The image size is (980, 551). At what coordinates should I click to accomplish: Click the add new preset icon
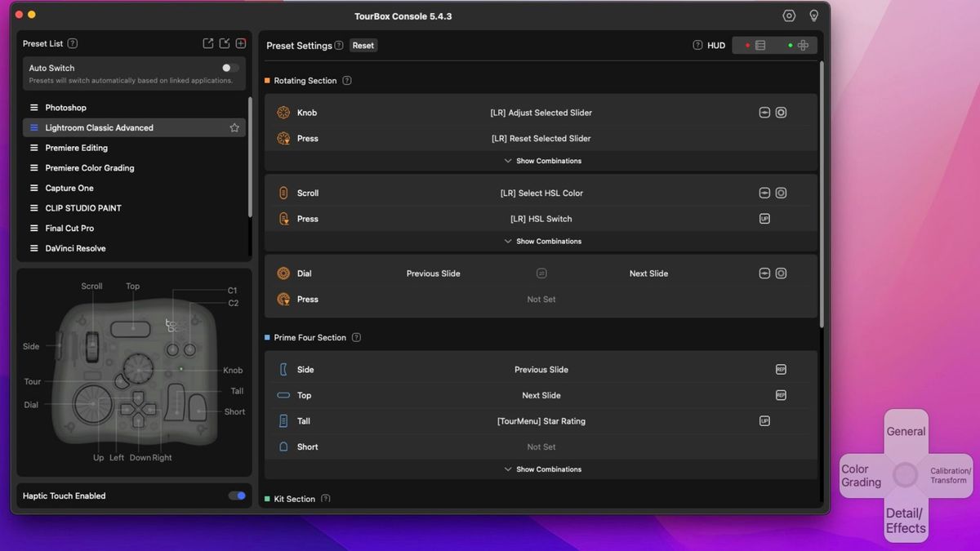tap(241, 42)
